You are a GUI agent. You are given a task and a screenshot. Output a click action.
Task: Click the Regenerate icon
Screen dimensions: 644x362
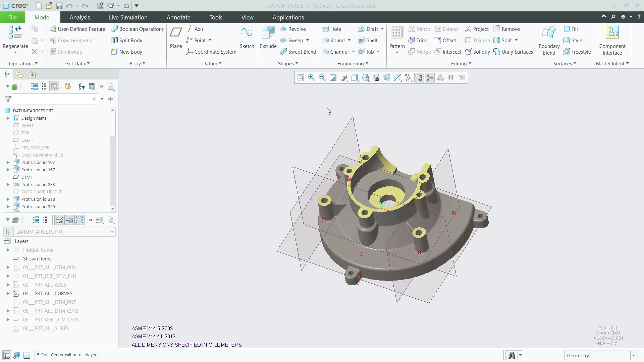tap(15, 33)
